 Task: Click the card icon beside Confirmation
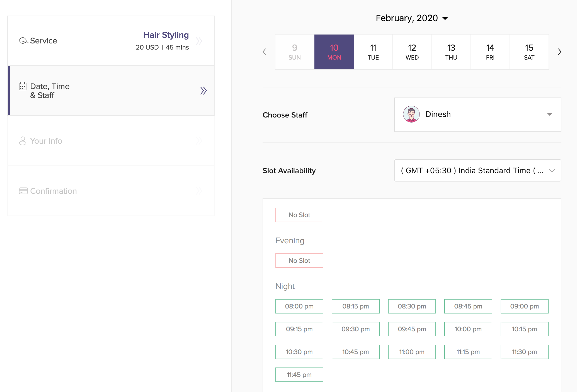pyautogui.click(x=23, y=191)
